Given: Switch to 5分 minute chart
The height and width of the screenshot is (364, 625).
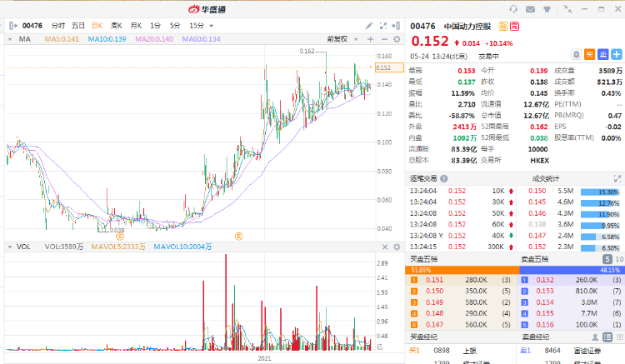Looking at the screenshot, I should tap(175, 26).
